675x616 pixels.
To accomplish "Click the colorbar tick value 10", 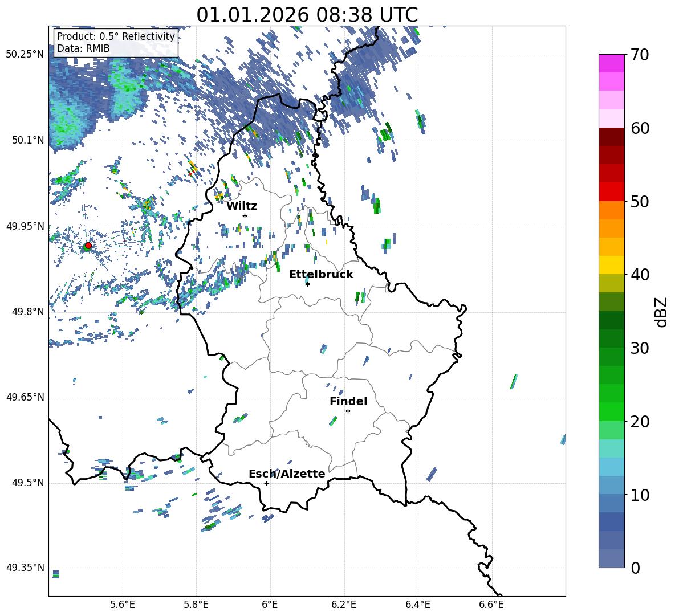I will 640,495.
